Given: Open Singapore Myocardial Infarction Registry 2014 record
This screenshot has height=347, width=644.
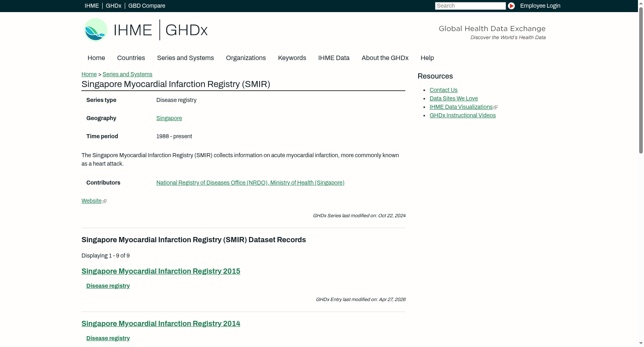Looking at the screenshot, I should 161,324.
